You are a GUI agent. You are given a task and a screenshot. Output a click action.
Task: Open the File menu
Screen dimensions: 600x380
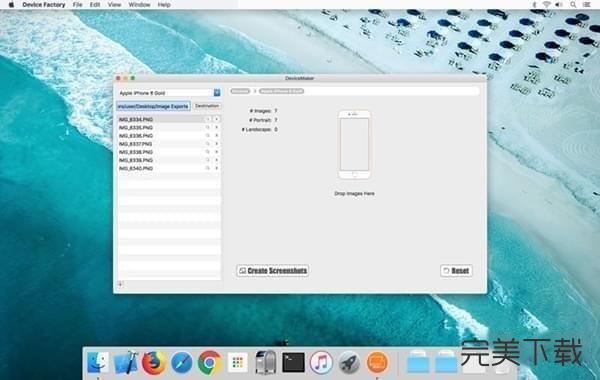coord(78,5)
